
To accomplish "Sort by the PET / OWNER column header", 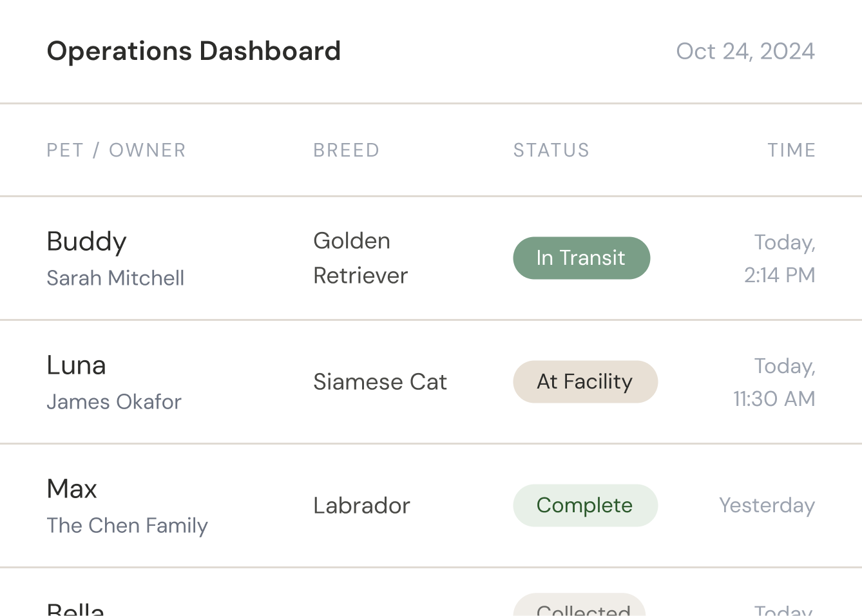I will pos(116,150).
